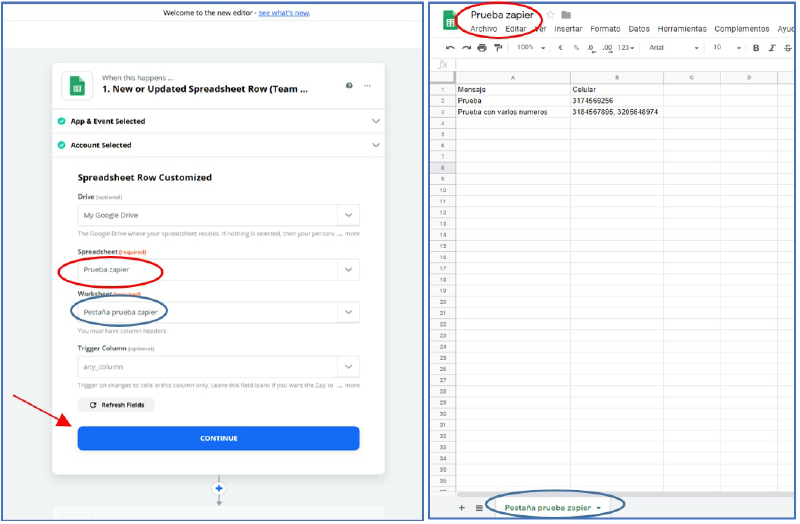Add a step with the blue plus icon
Viewport: 800px width, 524px height.
[x=219, y=488]
